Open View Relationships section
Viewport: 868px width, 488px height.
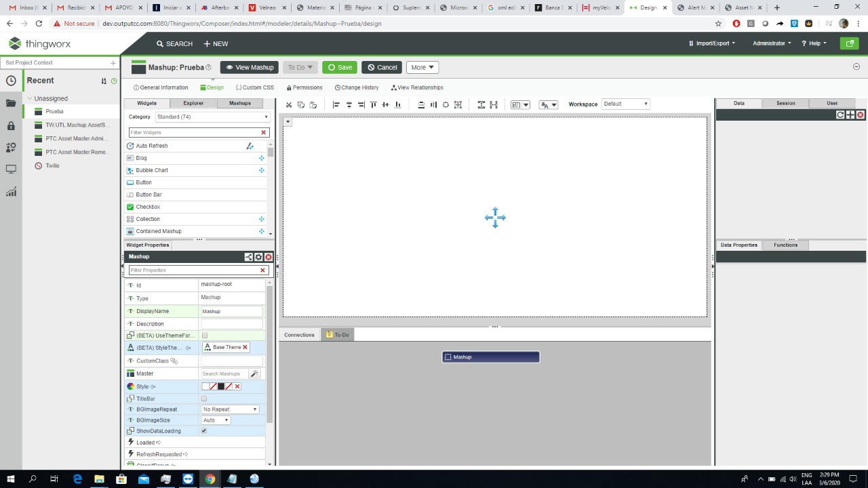[417, 87]
